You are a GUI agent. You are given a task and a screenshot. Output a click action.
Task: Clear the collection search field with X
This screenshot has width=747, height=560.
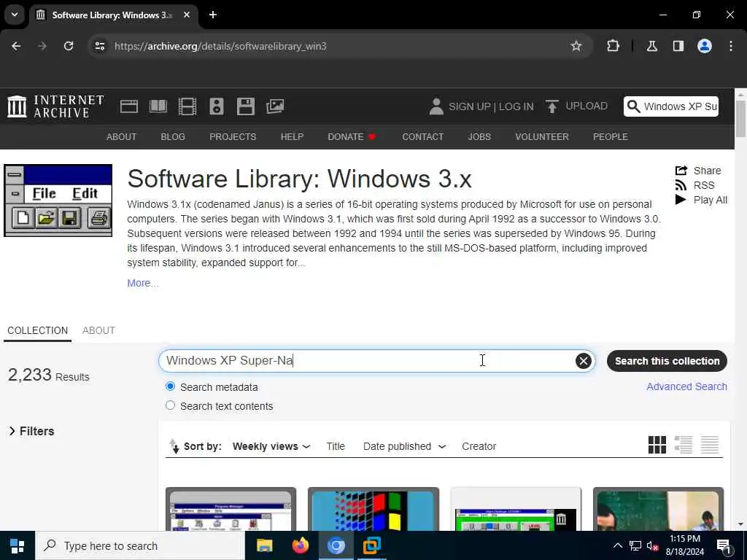tap(583, 361)
